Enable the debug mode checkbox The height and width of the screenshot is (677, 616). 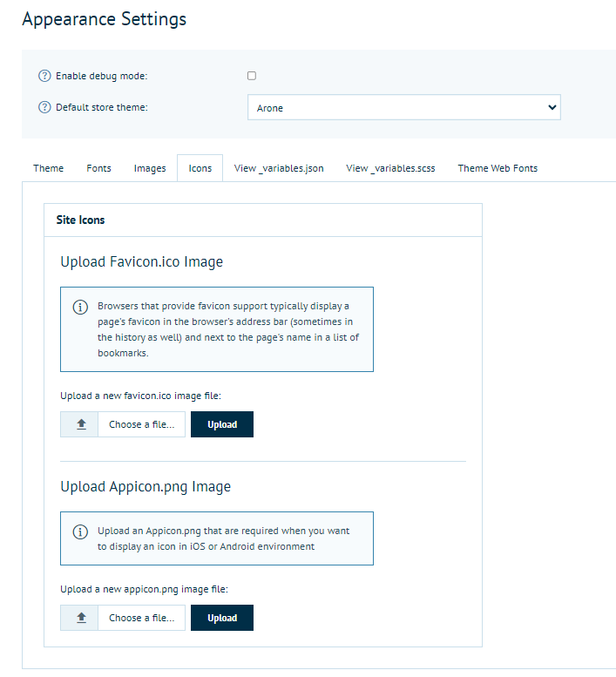pos(252,76)
